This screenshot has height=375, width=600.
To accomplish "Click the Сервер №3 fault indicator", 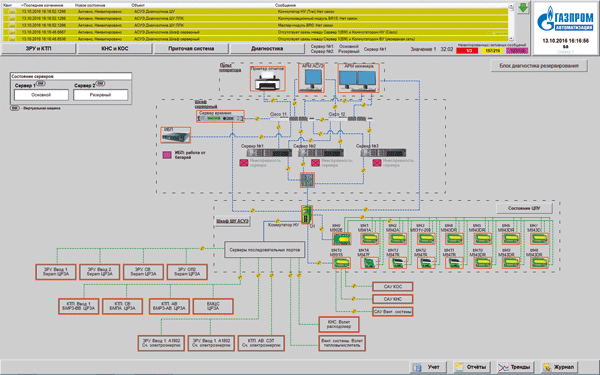I will (x=377, y=163).
